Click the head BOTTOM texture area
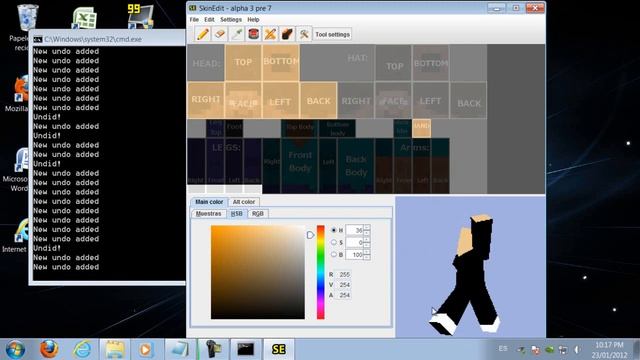This screenshot has width=640, height=360. 281,62
